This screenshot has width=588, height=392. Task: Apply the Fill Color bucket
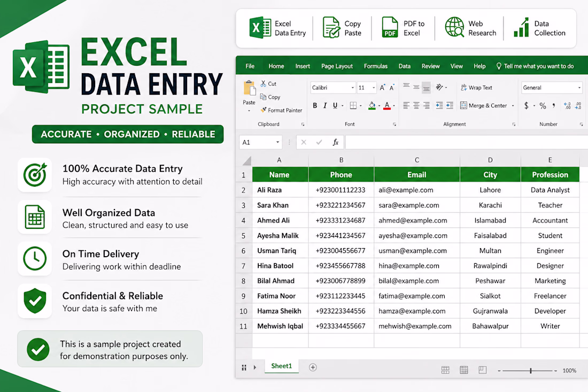click(x=372, y=105)
